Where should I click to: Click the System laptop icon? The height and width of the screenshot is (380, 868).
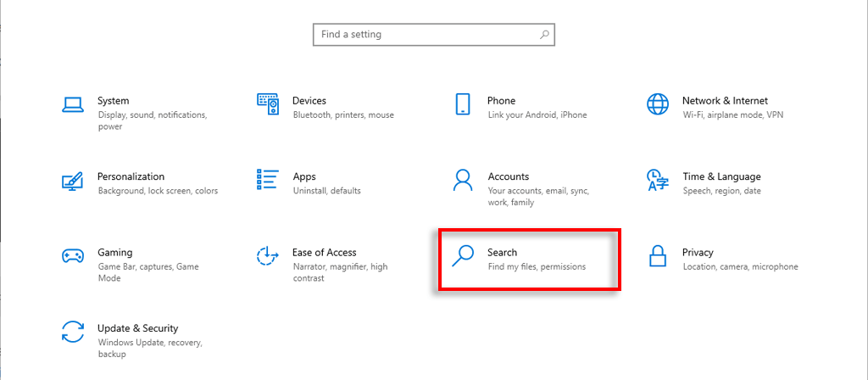73,104
